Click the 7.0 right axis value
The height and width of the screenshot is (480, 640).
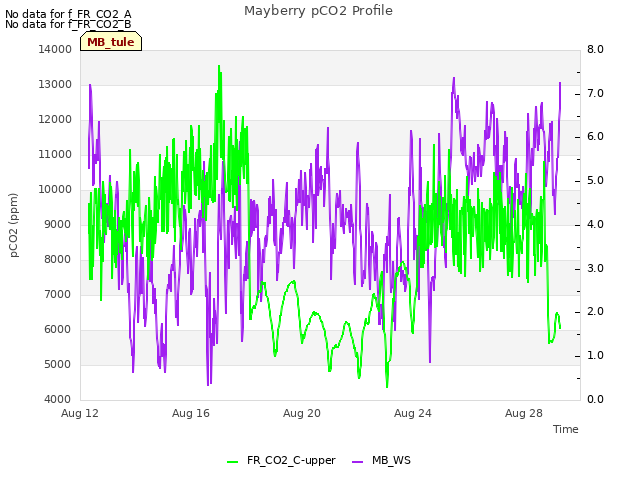pyautogui.click(x=595, y=93)
